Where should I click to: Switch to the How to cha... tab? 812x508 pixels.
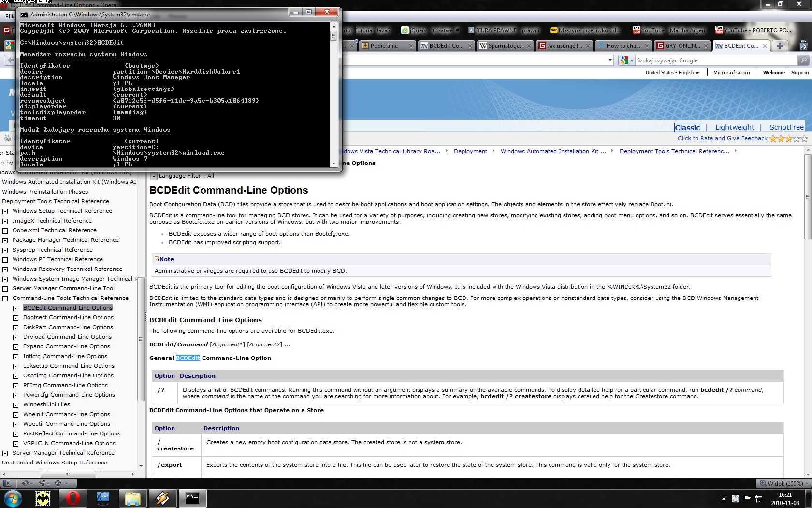pyautogui.click(x=623, y=46)
